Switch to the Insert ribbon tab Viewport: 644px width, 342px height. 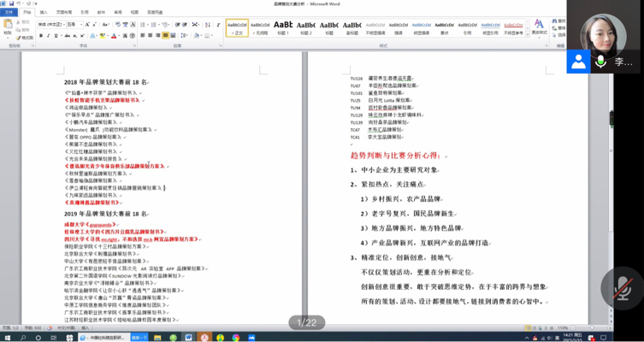click(44, 13)
